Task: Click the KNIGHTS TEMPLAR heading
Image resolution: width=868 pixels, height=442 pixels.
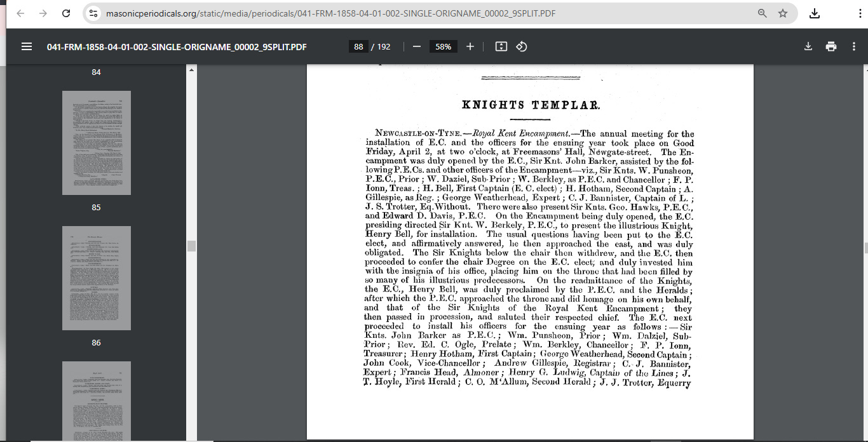Action: click(531, 105)
